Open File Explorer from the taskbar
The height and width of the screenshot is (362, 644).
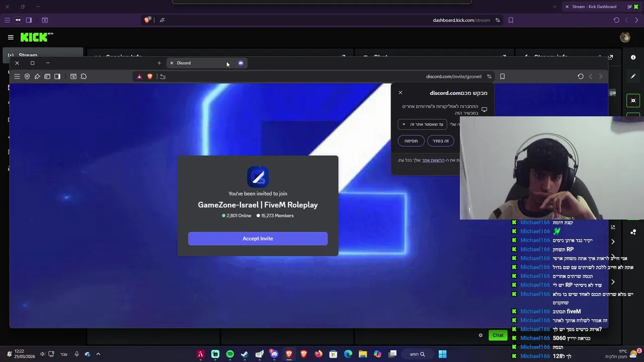coord(363,354)
